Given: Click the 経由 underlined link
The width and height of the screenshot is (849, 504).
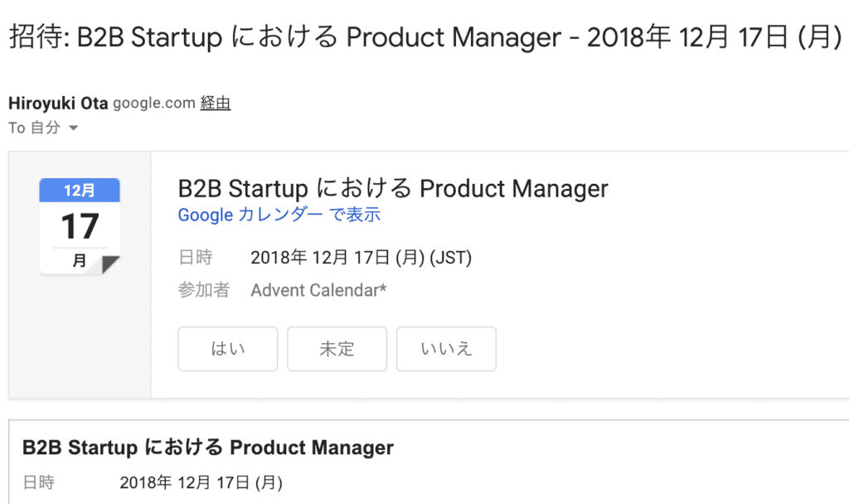Looking at the screenshot, I should pos(216,103).
